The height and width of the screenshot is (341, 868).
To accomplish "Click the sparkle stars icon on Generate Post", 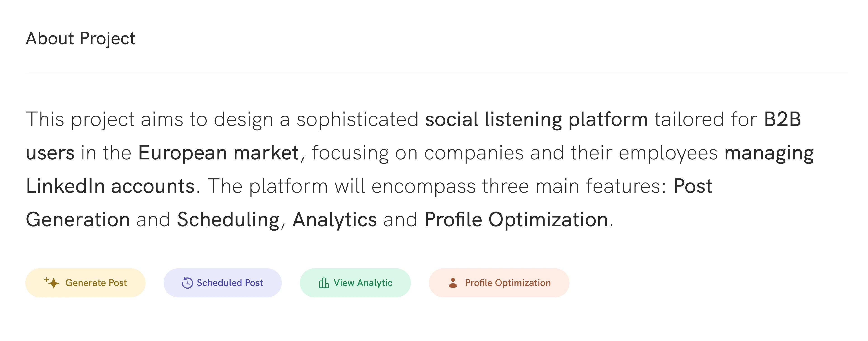I will [x=52, y=283].
